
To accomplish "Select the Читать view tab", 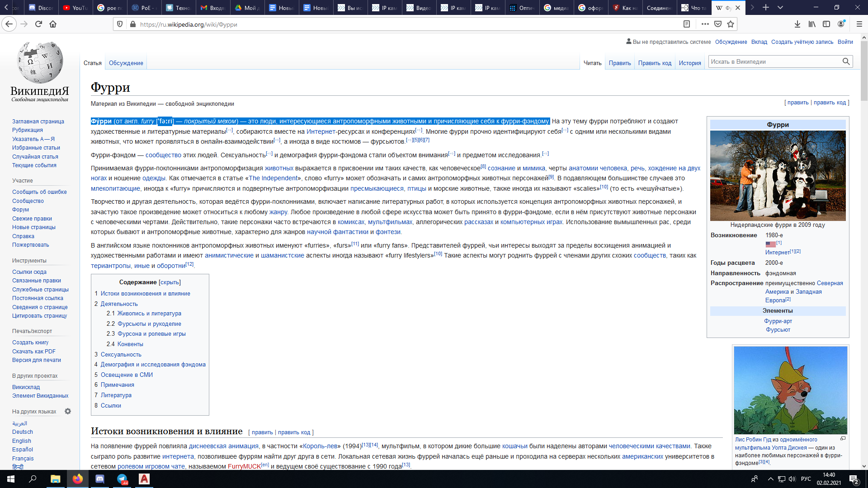I will point(592,63).
